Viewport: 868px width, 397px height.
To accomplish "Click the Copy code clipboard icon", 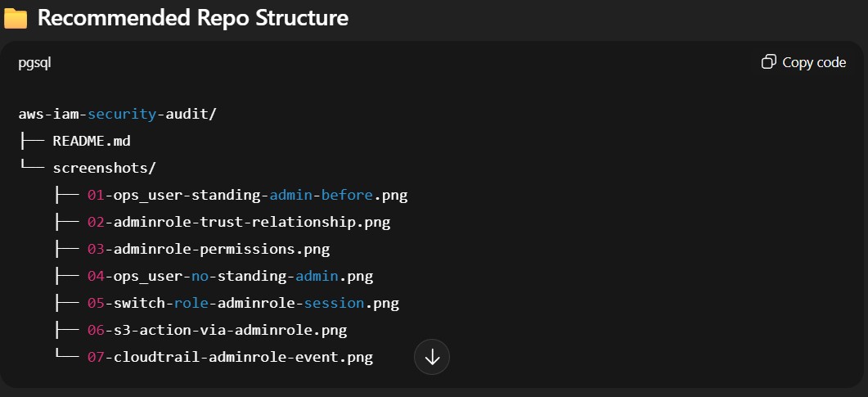I will click(x=768, y=62).
